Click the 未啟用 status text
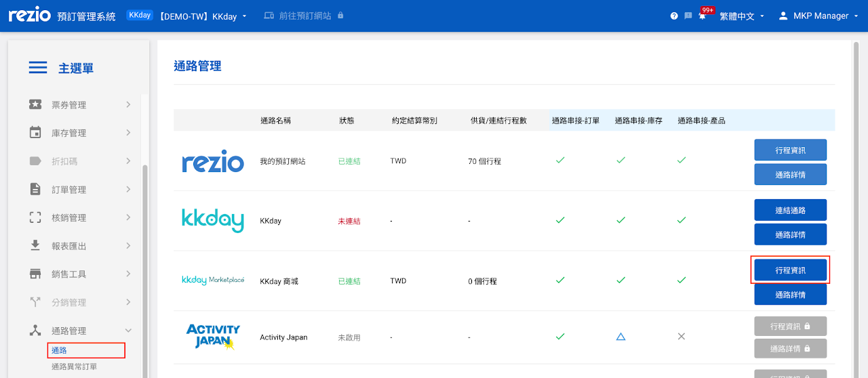 [349, 337]
